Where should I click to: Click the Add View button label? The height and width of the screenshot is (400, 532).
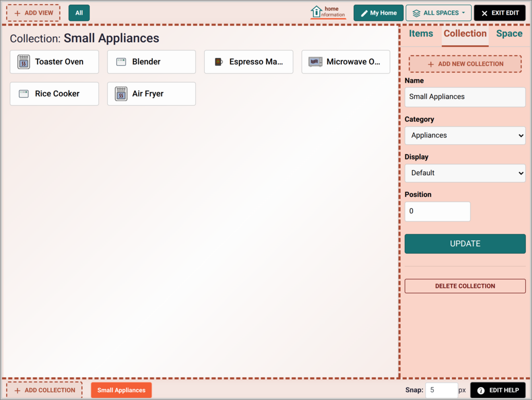[x=39, y=13]
